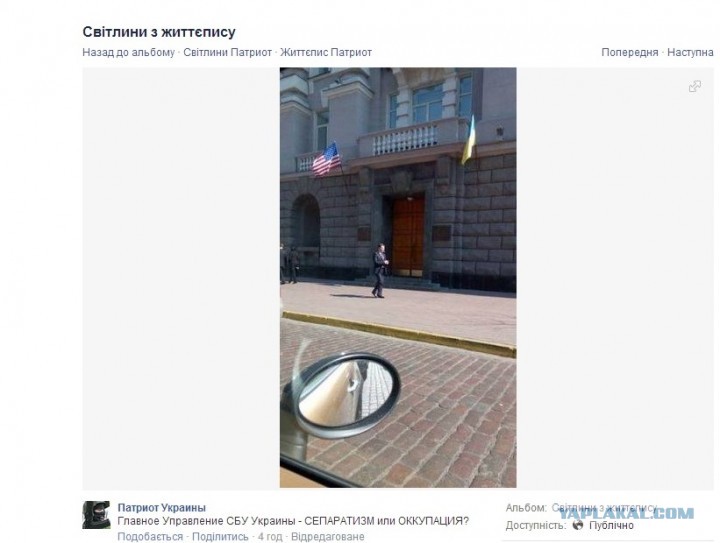Share the photo via Поділитись
This screenshot has height=543, width=720.
tap(220, 537)
